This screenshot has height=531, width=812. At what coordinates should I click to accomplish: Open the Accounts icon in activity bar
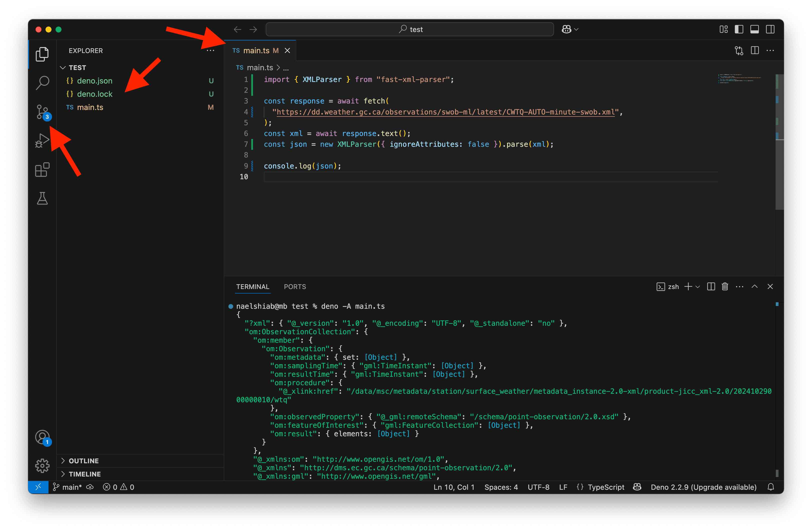(x=43, y=437)
